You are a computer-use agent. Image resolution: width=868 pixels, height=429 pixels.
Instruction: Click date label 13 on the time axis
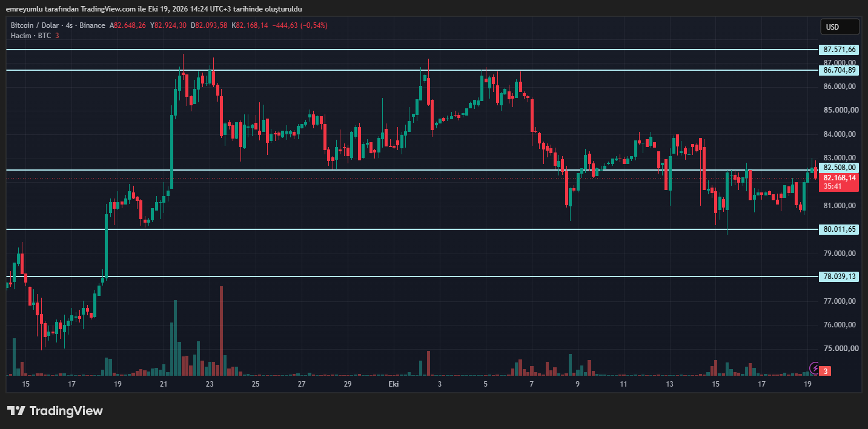pos(669,384)
